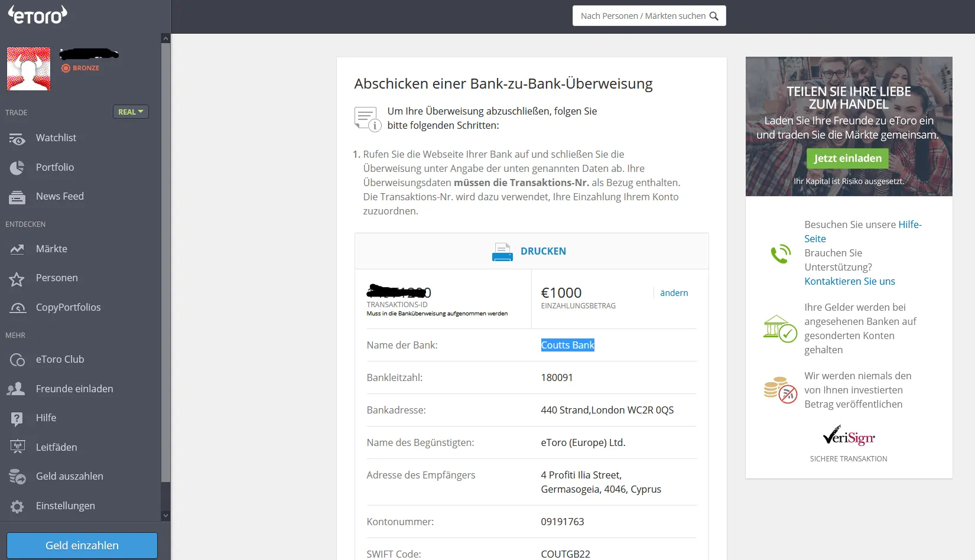The width and height of the screenshot is (975, 560).
Task: Click the Watchlist eye icon
Action: point(17,138)
